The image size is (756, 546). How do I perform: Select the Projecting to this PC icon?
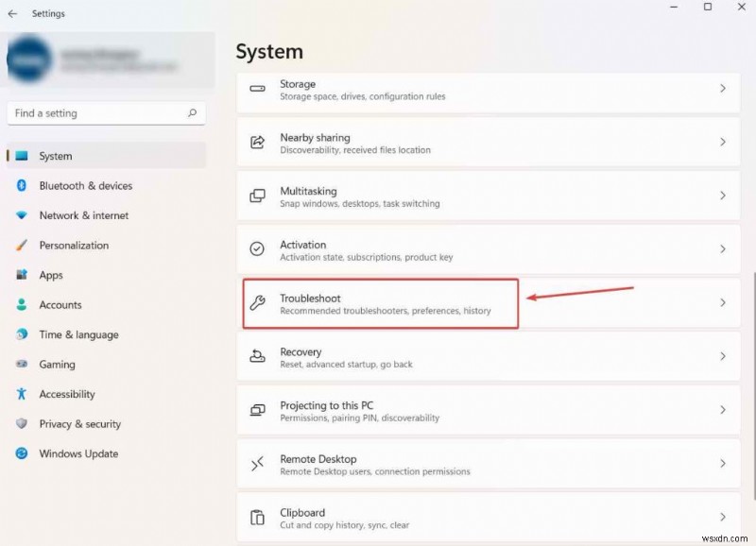[x=257, y=410]
